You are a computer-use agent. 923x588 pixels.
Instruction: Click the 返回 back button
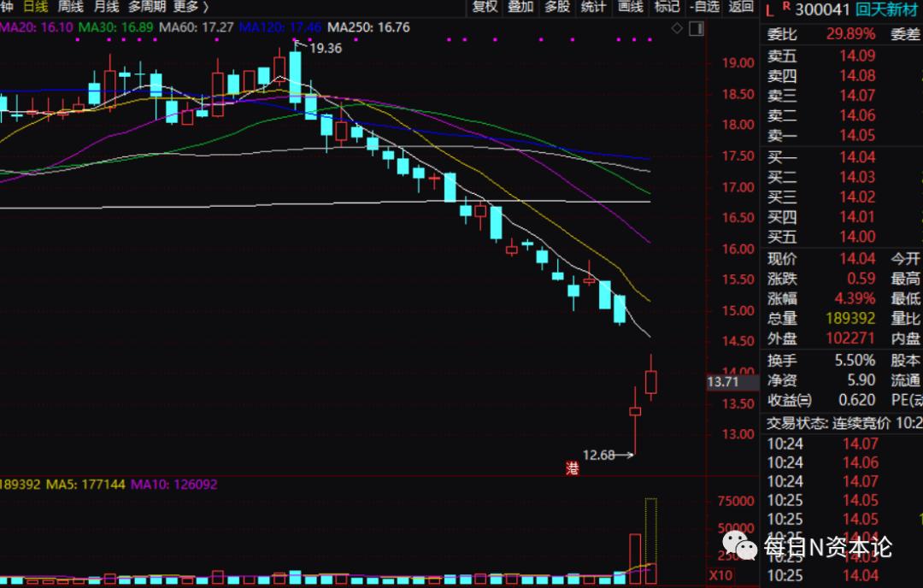pos(741,7)
